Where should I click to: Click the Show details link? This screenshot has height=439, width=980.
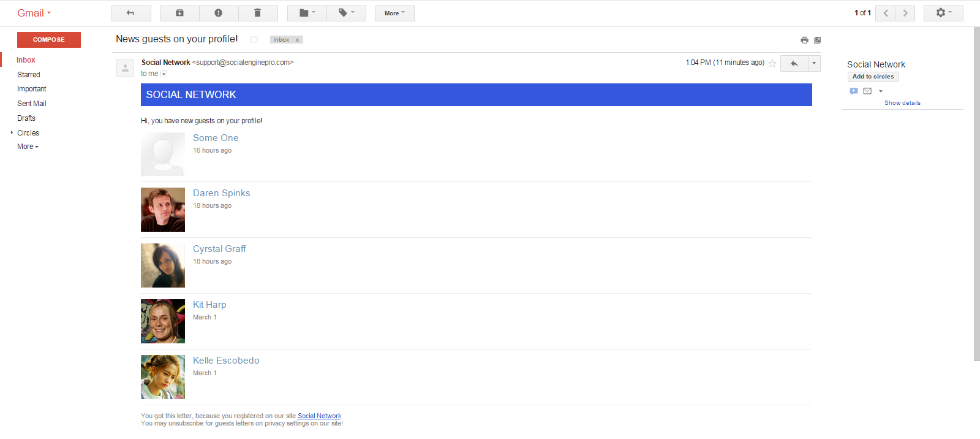902,103
